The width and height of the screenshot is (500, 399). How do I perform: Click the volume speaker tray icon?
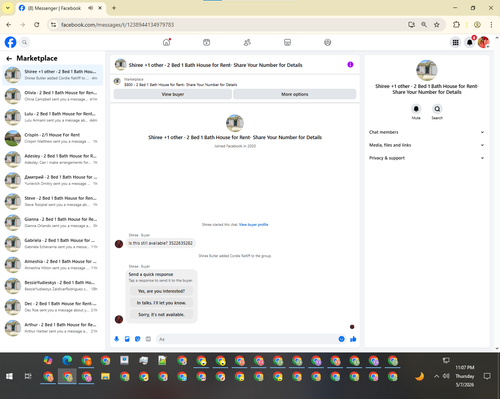446,376
